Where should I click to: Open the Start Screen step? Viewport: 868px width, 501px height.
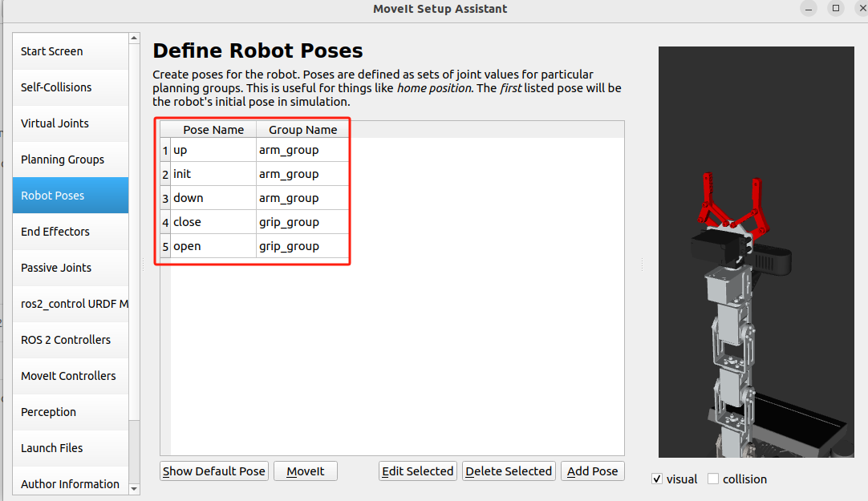tap(71, 51)
